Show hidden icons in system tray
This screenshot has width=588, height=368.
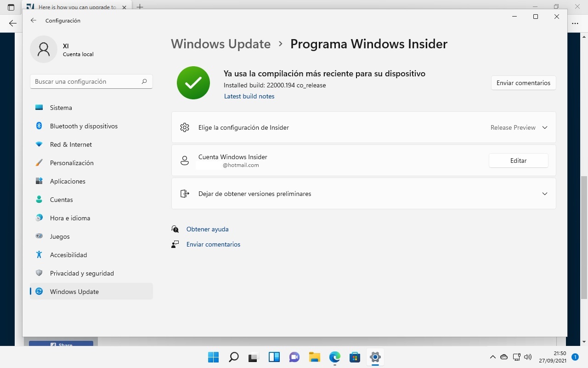tap(493, 357)
